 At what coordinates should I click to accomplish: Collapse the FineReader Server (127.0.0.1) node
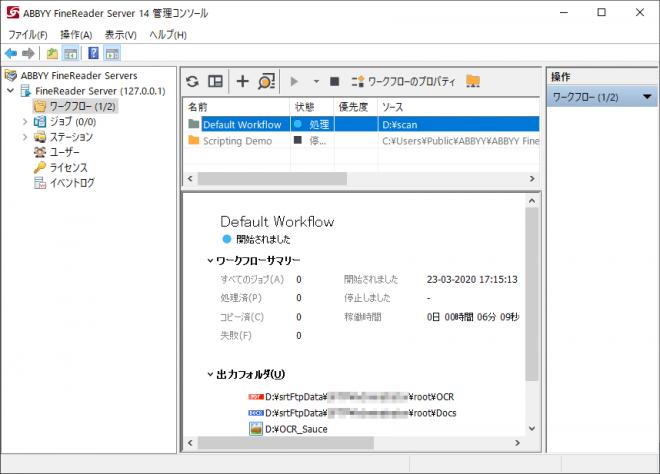tap(11, 91)
